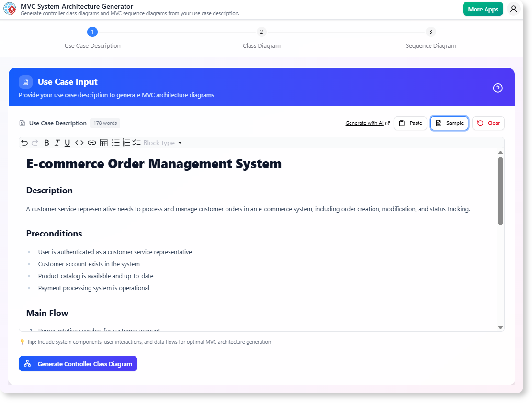Toggle underline formatting
The height and width of the screenshot is (404, 532).
[67, 143]
